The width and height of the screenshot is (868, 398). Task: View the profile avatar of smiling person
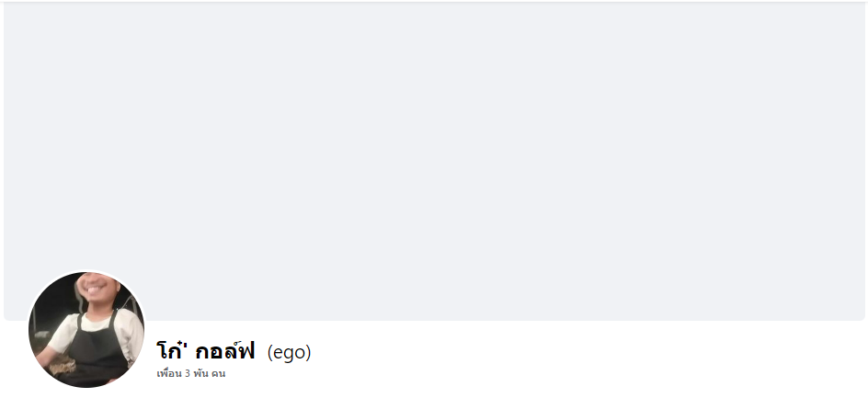86,329
